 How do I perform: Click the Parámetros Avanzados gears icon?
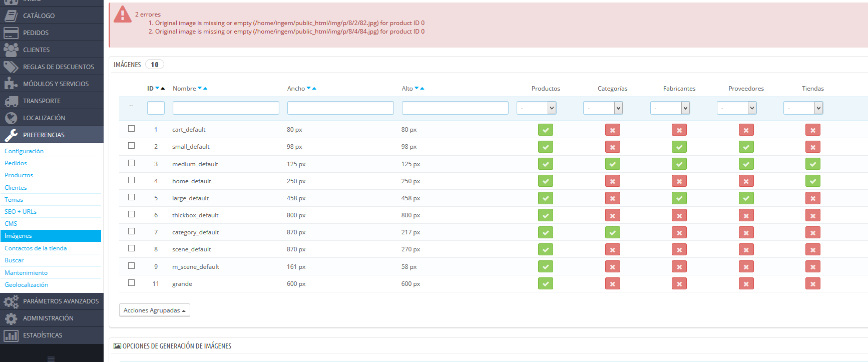tap(11, 301)
